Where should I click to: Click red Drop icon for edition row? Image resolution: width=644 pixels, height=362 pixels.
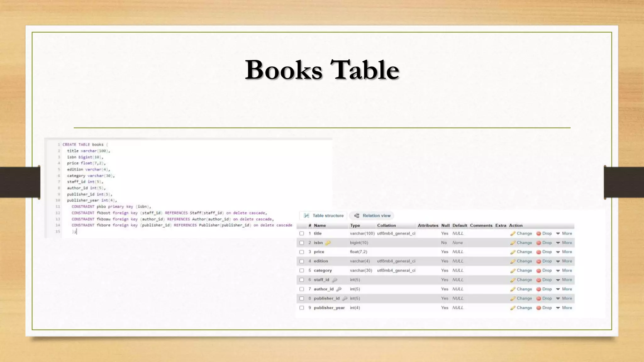[x=539, y=261]
